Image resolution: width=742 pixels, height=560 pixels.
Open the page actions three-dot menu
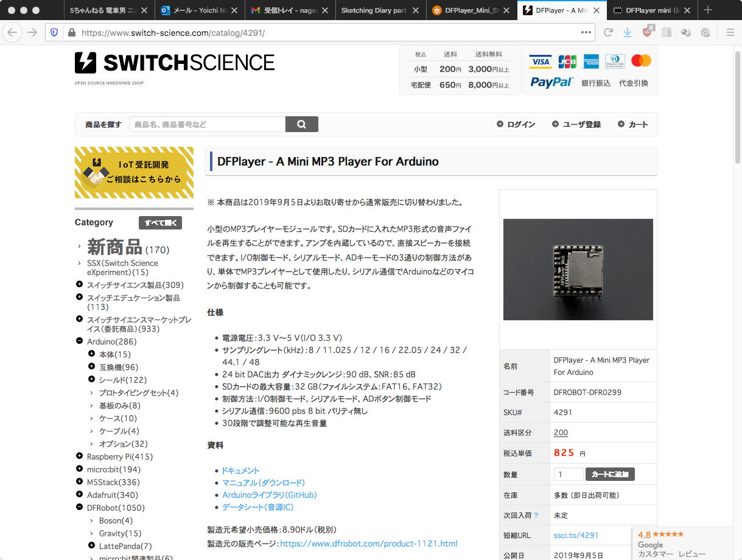586,32
